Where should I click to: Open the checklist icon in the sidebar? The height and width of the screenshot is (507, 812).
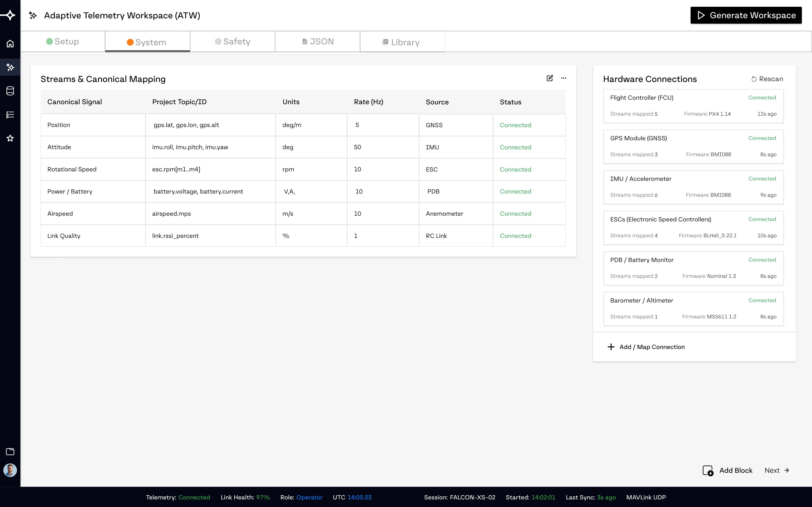10,115
